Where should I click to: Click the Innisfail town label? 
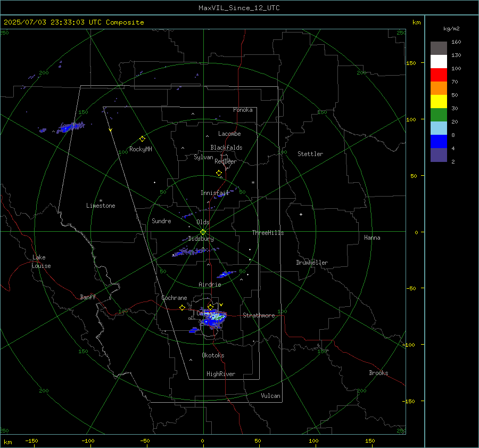tap(214, 193)
